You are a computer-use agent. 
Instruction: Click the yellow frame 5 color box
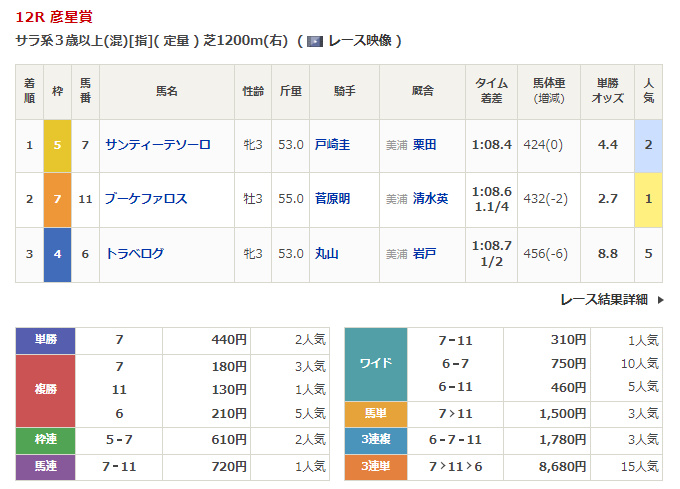[57, 145]
